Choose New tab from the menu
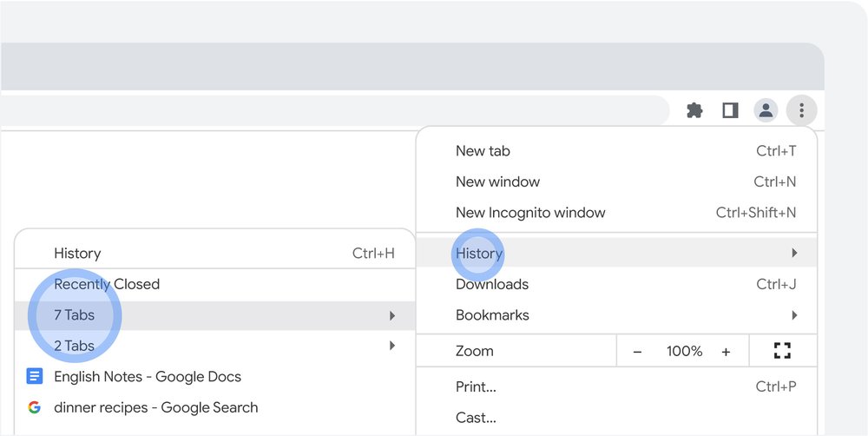Viewport: 868px width, 436px height. [616, 150]
